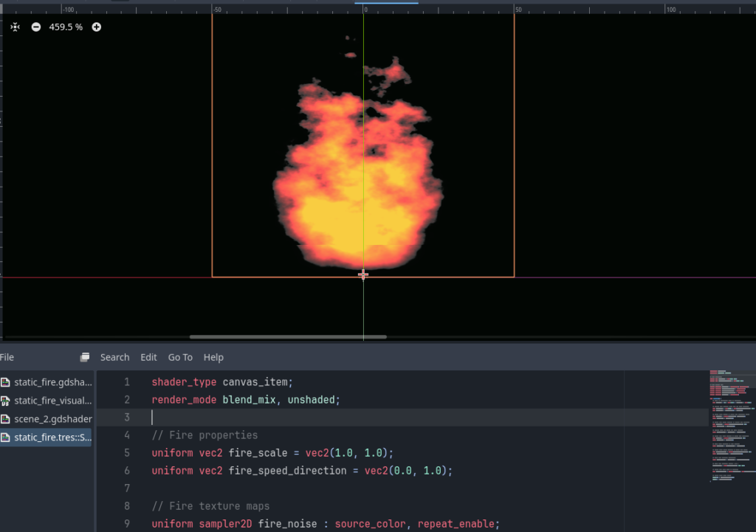756x532 pixels.
Task: Open the Search menu
Action: [x=115, y=356]
